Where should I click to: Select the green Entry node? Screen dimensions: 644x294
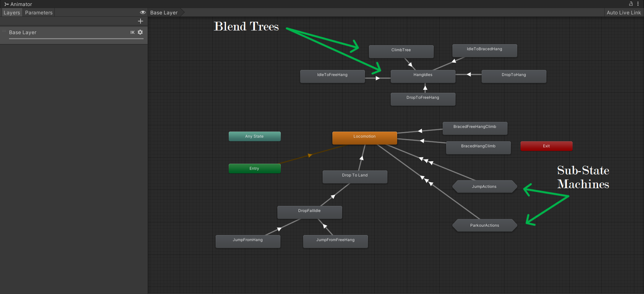point(254,168)
